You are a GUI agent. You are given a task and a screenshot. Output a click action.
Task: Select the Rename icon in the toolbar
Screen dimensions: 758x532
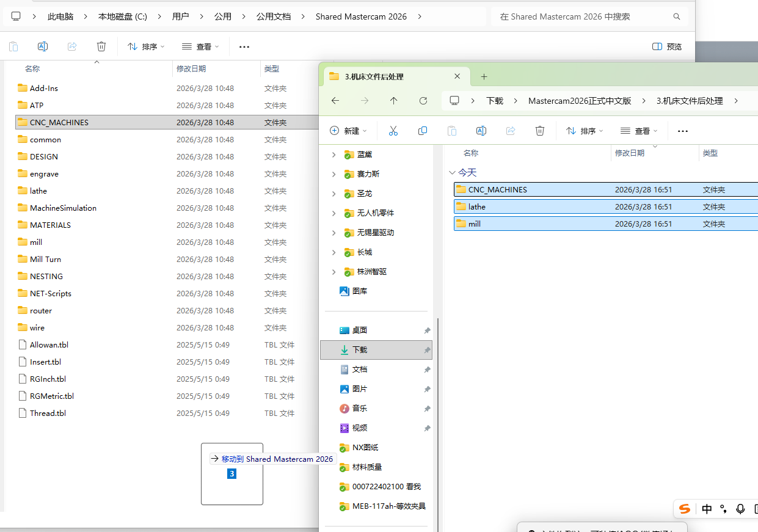[481, 130]
